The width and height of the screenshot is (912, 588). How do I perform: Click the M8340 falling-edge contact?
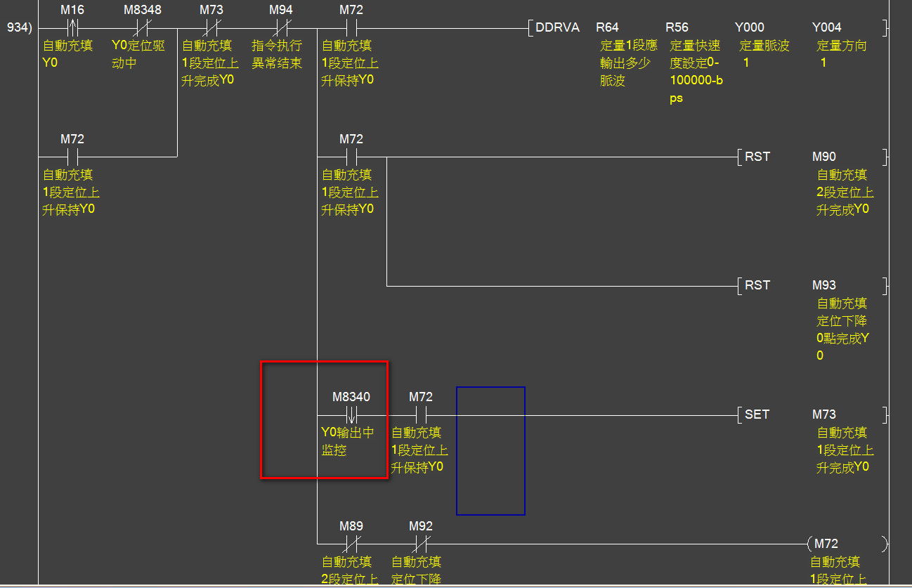pyautogui.click(x=351, y=415)
